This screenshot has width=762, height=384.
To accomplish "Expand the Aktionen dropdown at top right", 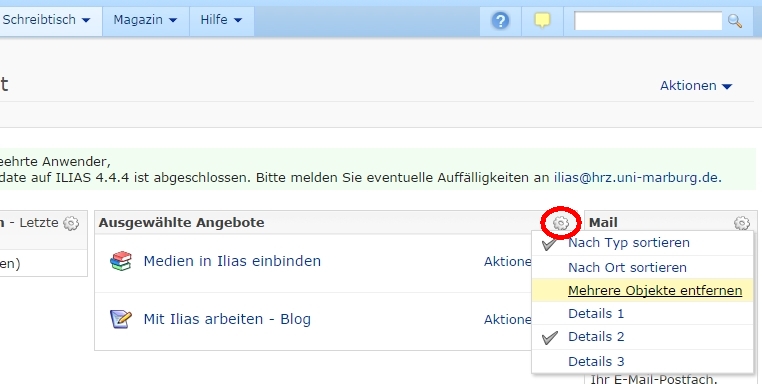I will click(x=696, y=86).
